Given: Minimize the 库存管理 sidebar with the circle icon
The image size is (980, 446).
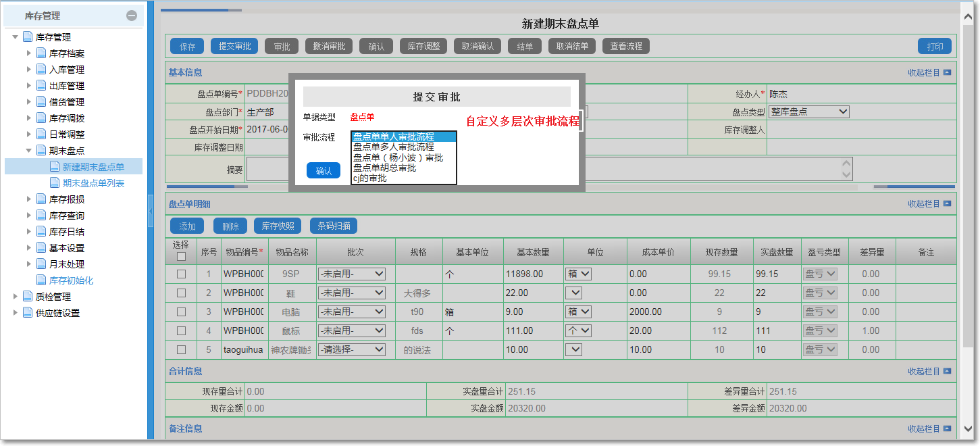Looking at the screenshot, I should coord(132,14).
